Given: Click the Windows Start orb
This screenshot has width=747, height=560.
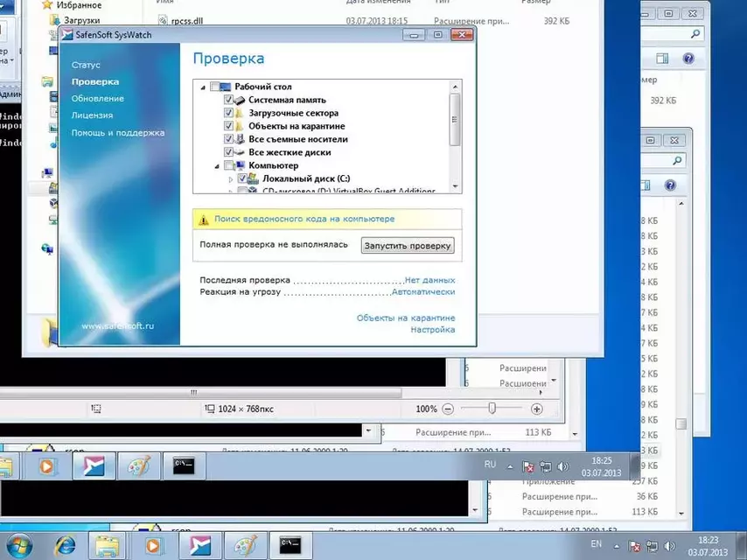Looking at the screenshot, I should (x=19, y=546).
